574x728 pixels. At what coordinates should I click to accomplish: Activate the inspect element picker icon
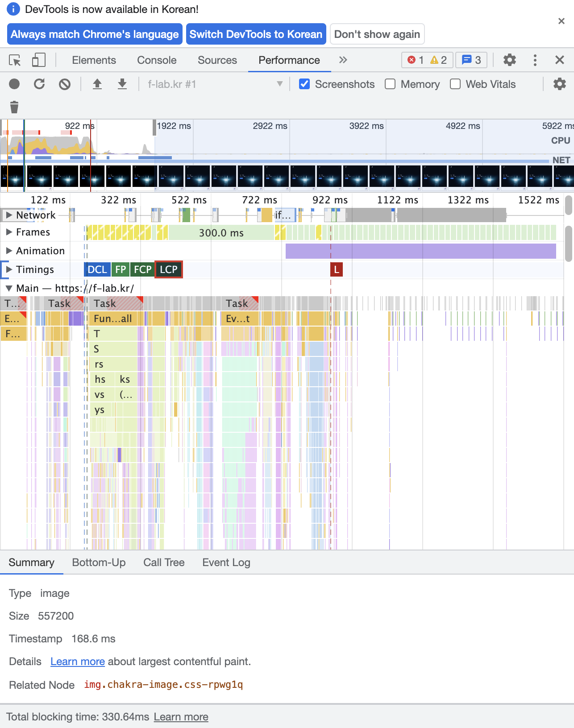click(15, 60)
